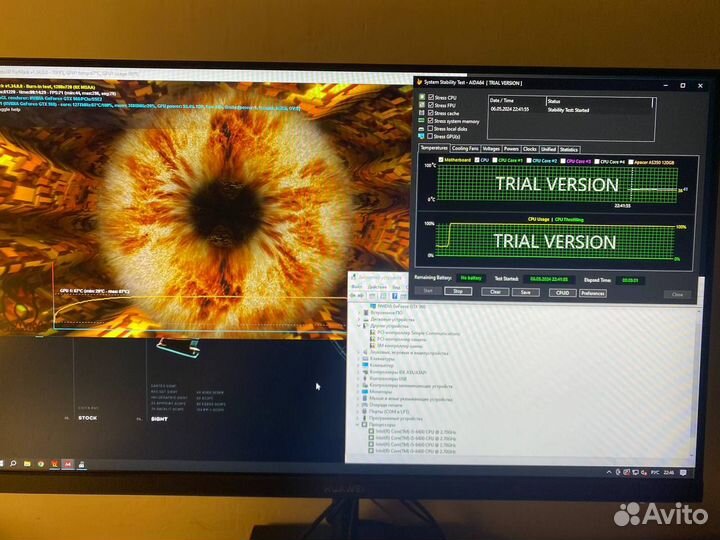720x540 pixels.
Task: Collapse the Процессоры tree node
Action: coord(358,424)
